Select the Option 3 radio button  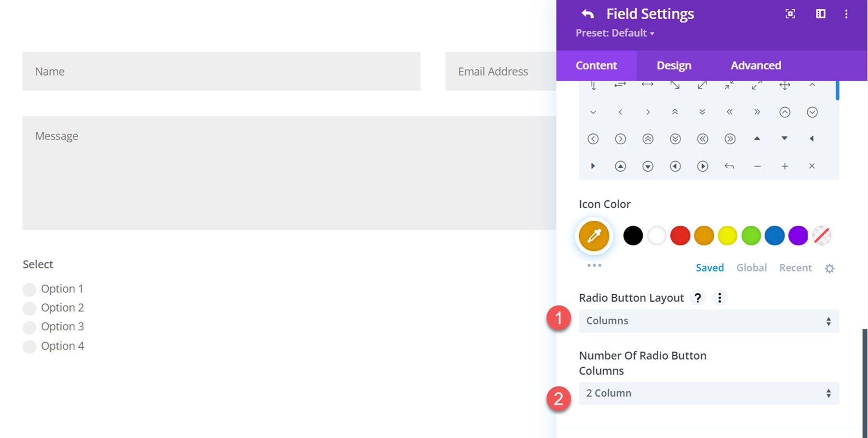click(x=29, y=327)
